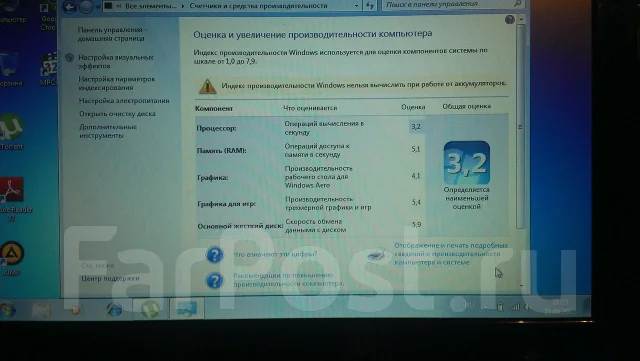640x361 pixels.
Task: Open the MPC desktop shortcut
Action: pyautogui.click(x=48, y=69)
